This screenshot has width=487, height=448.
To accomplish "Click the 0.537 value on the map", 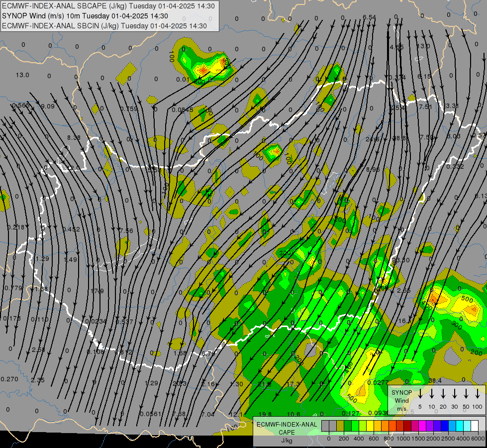I will click(x=124, y=322).
